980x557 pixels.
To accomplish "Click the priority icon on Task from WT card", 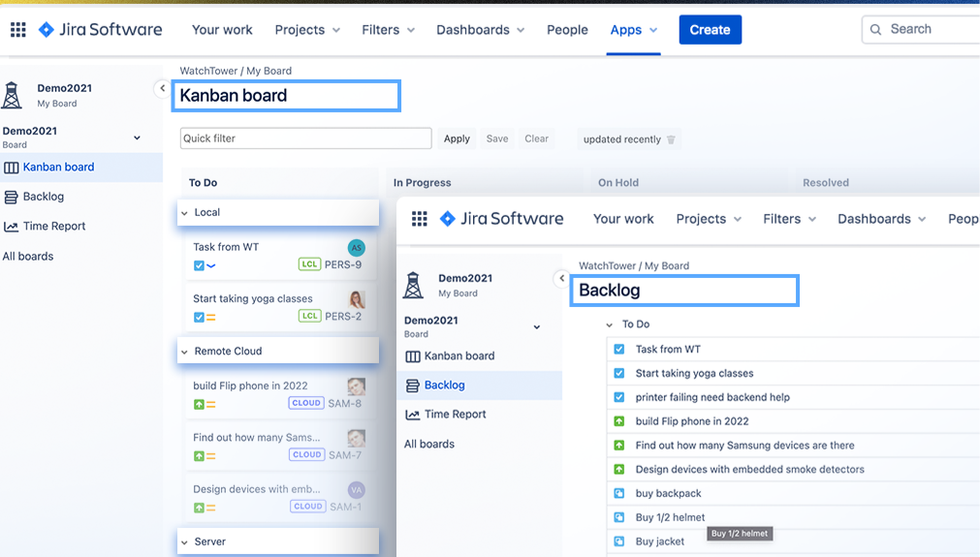I will 211,265.
